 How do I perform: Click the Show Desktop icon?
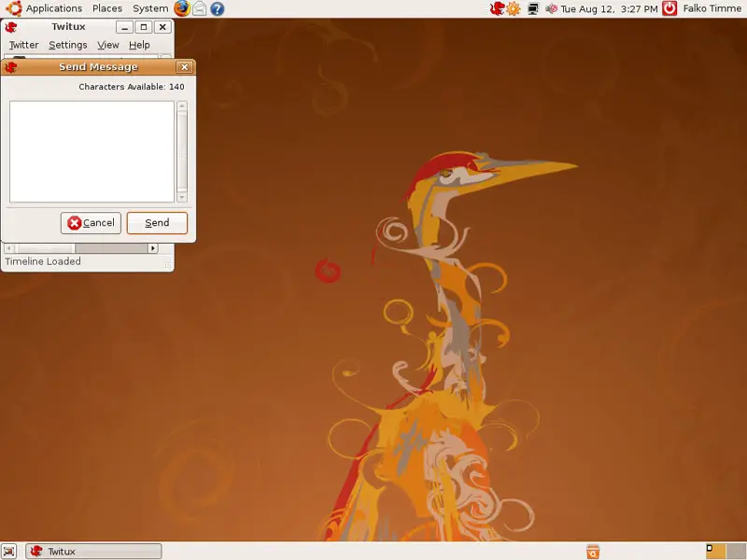8,552
